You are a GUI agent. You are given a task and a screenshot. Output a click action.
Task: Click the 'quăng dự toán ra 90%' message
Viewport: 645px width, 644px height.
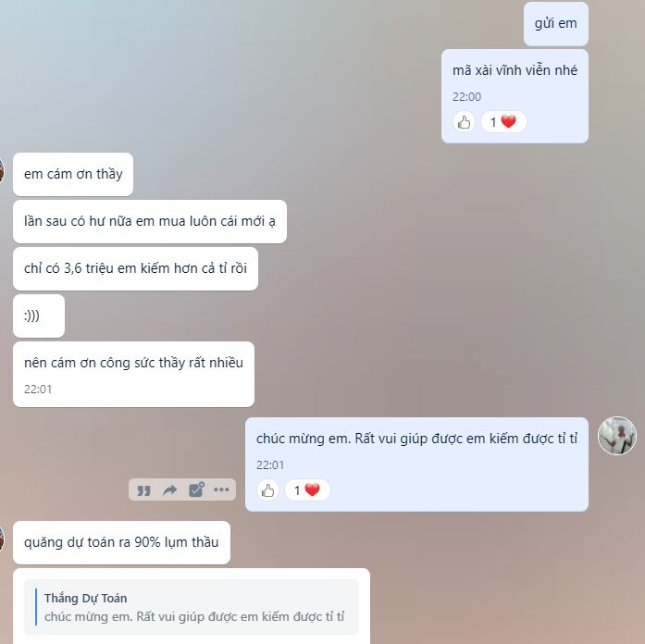click(x=121, y=542)
